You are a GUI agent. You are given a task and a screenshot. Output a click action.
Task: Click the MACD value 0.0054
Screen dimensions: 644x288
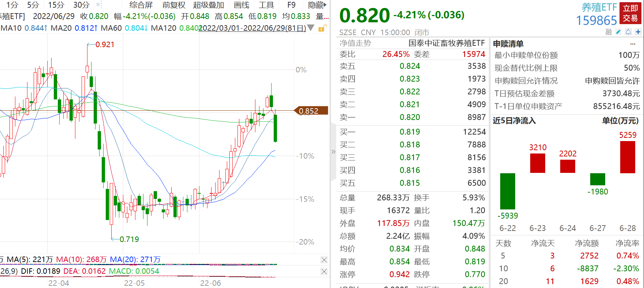coord(147,271)
